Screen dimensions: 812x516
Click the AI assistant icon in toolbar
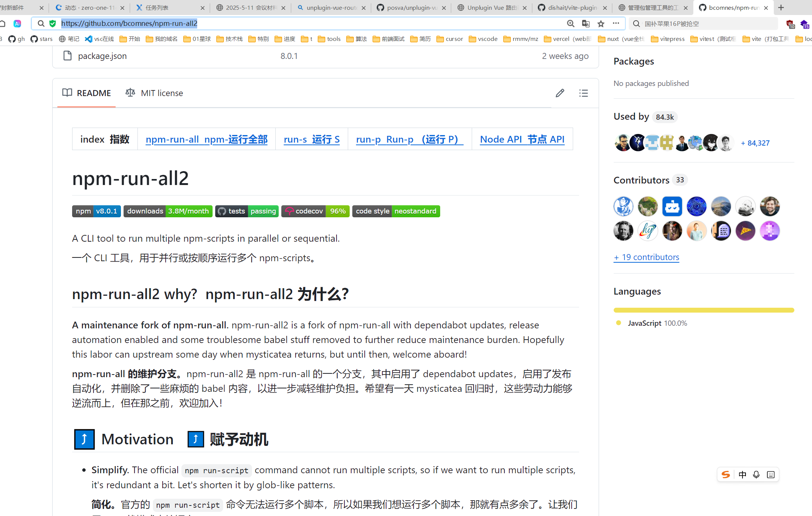(17, 24)
